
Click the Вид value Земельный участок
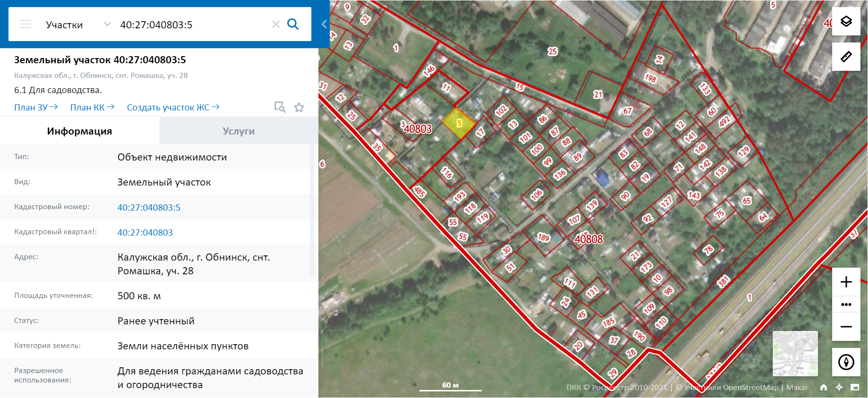click(x=164, y=182)
